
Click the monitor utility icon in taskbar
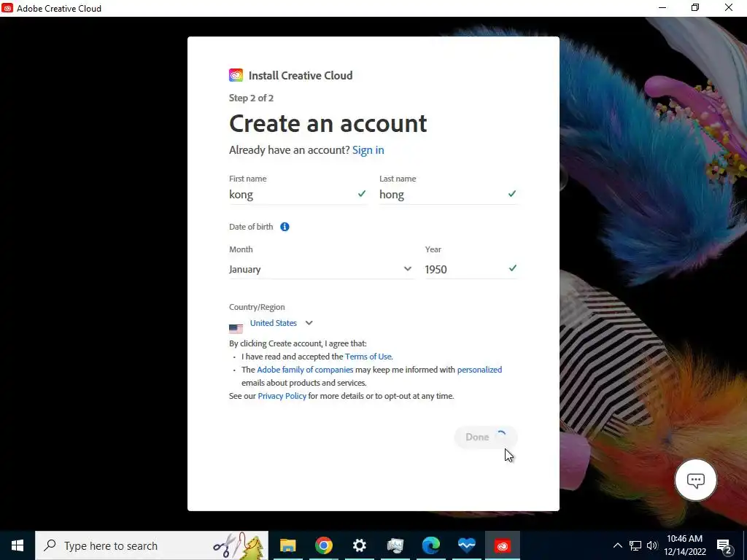pos(395,545)
